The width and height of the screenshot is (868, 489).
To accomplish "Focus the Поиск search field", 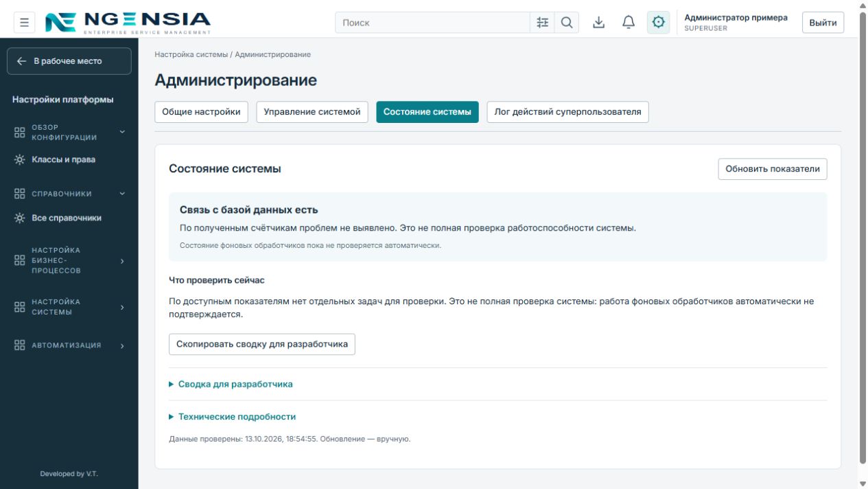I will pyautogui.click(x=432, y=23).
